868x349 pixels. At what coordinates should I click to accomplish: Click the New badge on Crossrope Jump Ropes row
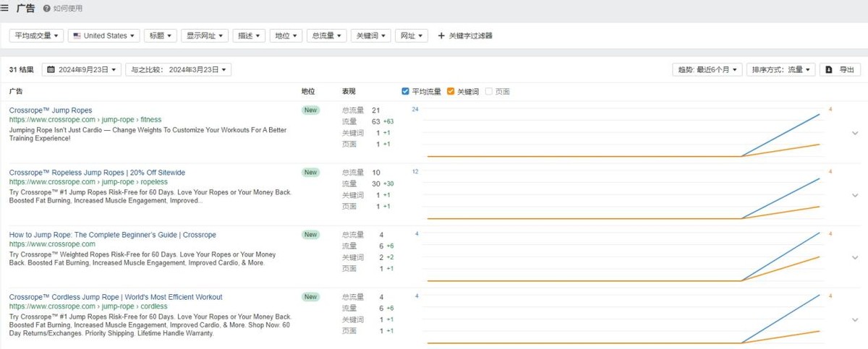click(x=310, y=111)
